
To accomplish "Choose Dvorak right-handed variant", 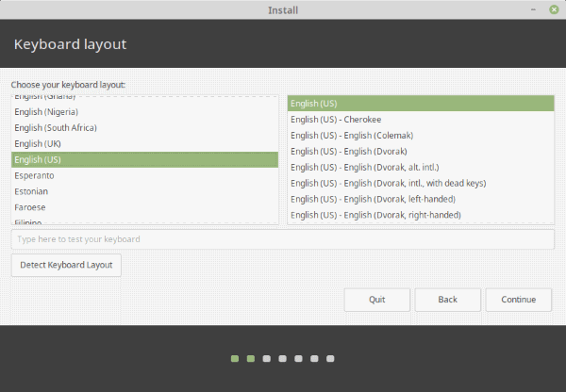I will pos(421,215).
